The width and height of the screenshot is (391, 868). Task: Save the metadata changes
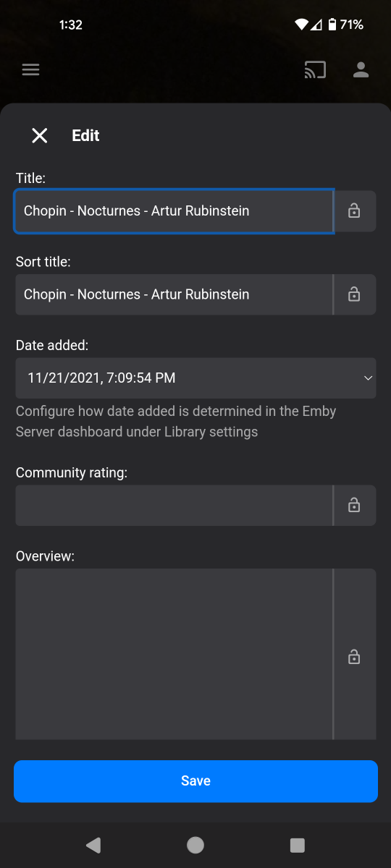click(195, 781)
